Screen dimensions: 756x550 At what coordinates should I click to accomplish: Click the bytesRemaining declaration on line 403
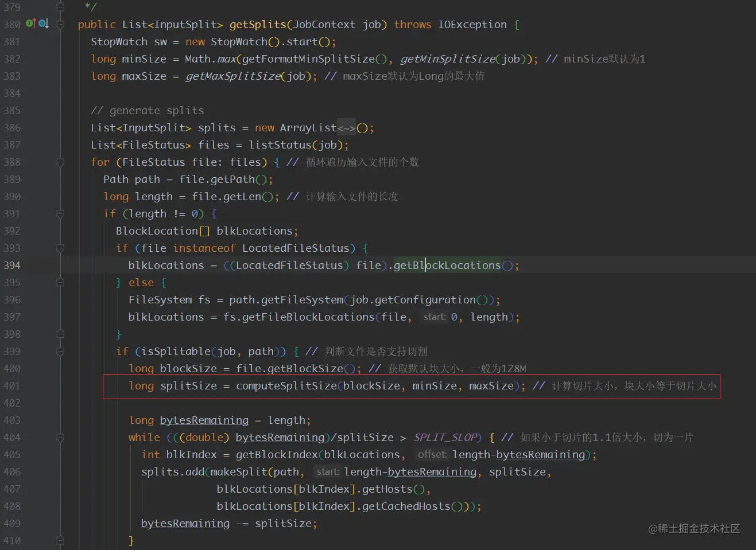[x=204, y=420]
